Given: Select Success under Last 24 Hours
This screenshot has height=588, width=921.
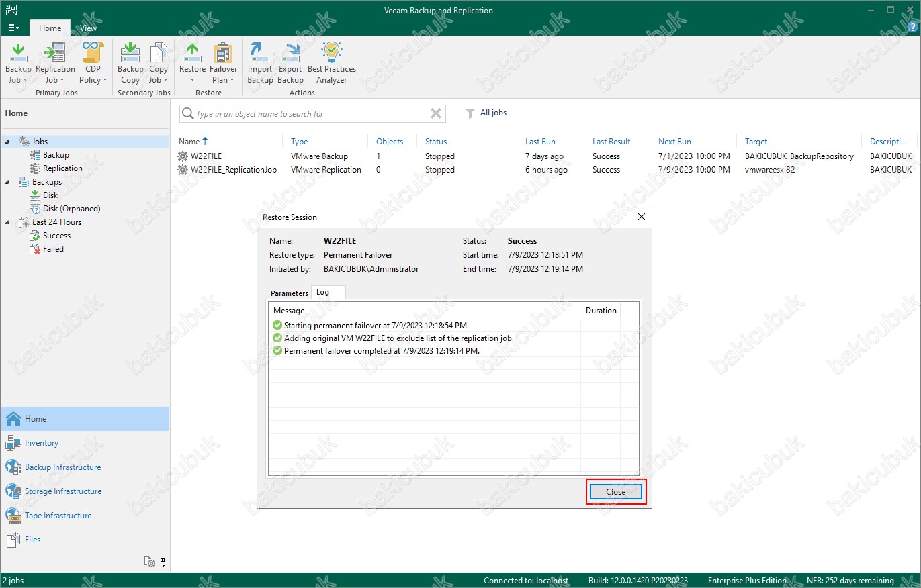Looking at the screenshot, I should [x=56, y=236].
